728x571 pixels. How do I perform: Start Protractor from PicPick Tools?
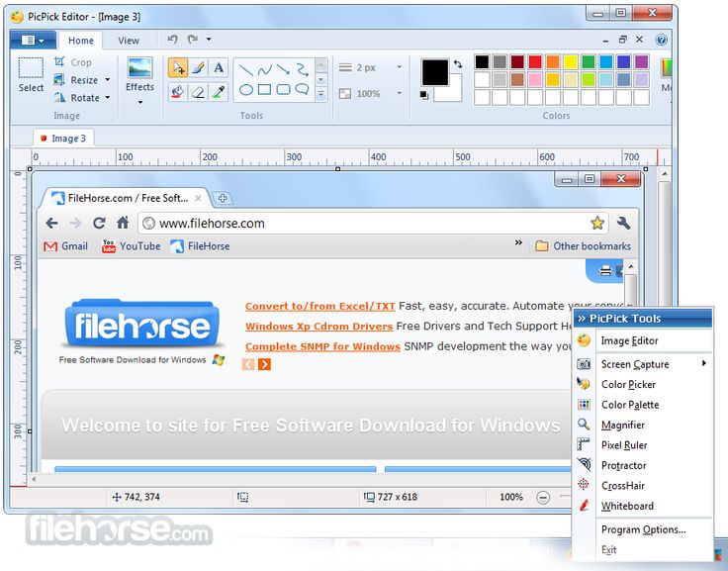[643, 465]
